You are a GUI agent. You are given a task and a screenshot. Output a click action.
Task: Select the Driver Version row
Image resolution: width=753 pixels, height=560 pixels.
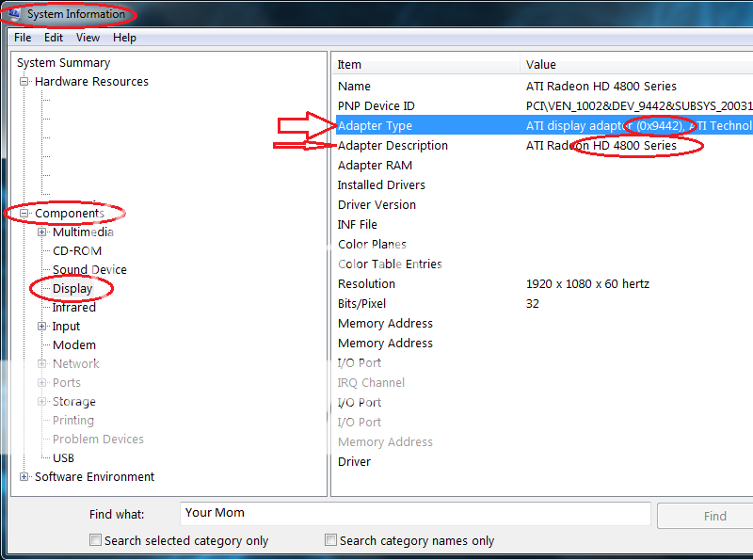pyautogui.click(x=543, y=204)
